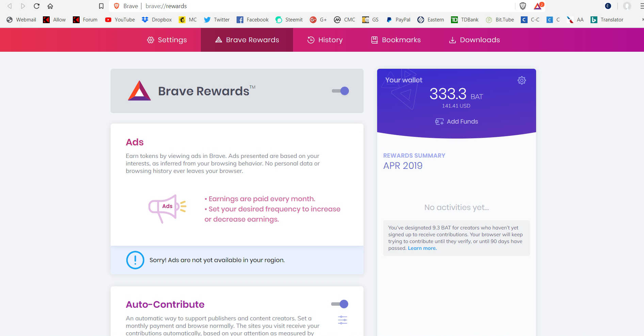Open the Dropbox bookmark
Screen dimensions: 644x336
(x=157, y=20)
